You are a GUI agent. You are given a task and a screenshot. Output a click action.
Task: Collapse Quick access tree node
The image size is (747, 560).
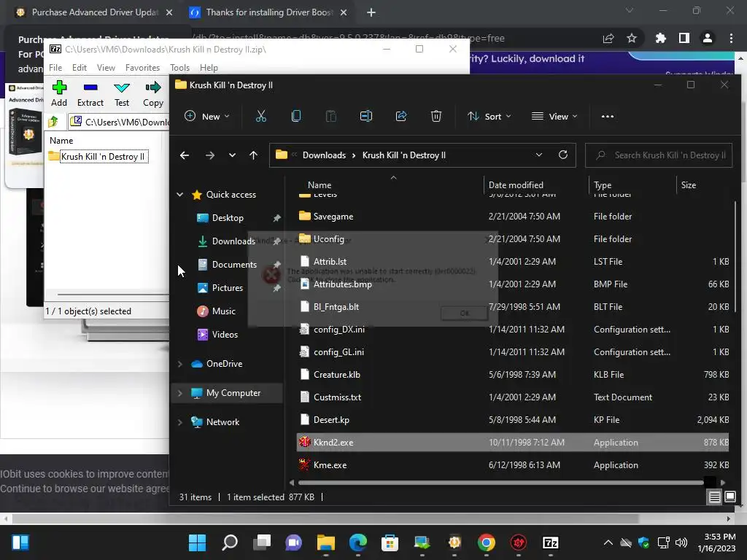(x=180, y=194)
